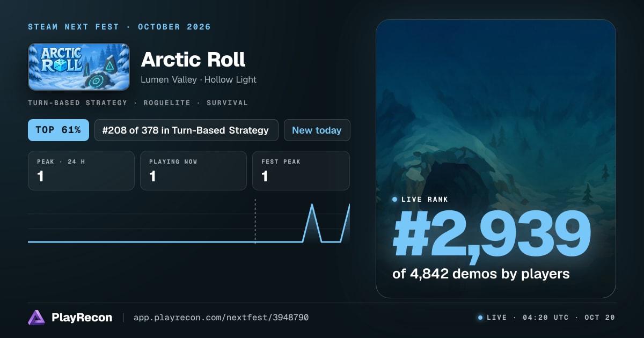Click the Peak 24 H stat card

click(x=81, y=171)
